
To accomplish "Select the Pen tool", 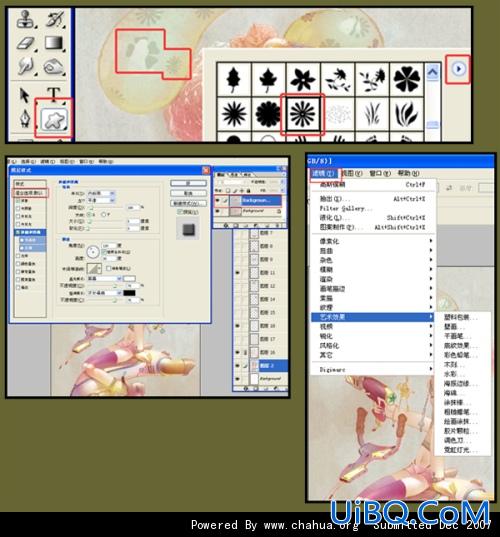I will click(25, 118).
